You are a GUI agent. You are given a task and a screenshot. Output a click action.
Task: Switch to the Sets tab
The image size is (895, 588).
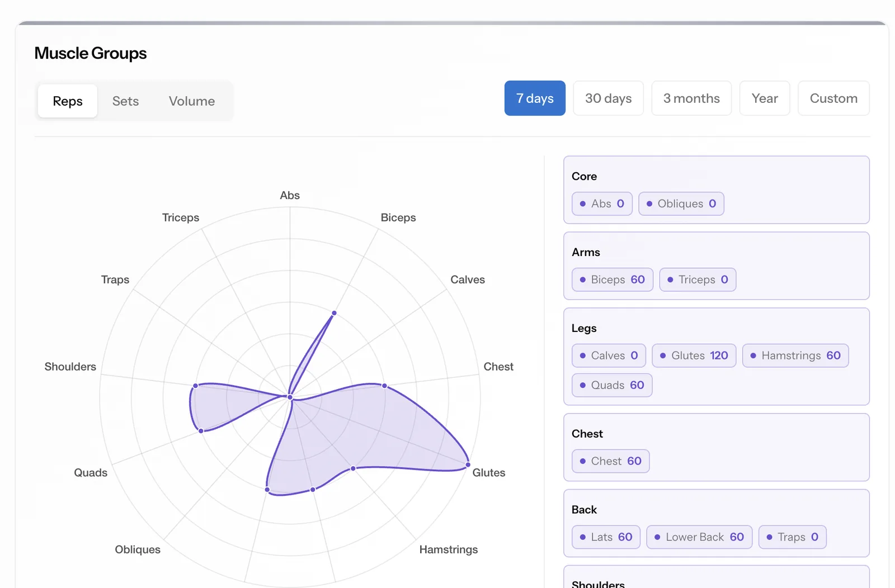click(125, 101)
